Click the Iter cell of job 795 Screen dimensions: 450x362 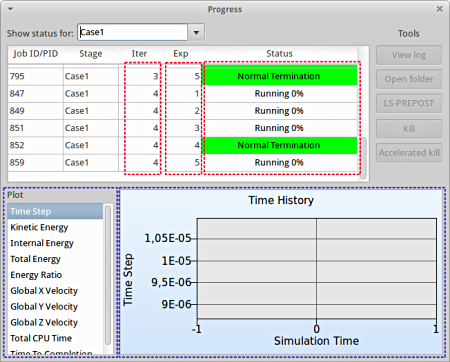tap(139, 76)
